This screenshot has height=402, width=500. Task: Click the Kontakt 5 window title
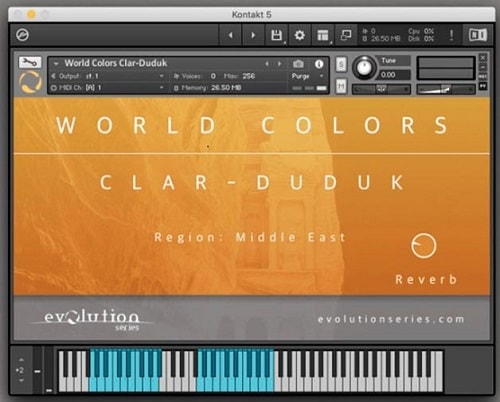pos(252,15)
